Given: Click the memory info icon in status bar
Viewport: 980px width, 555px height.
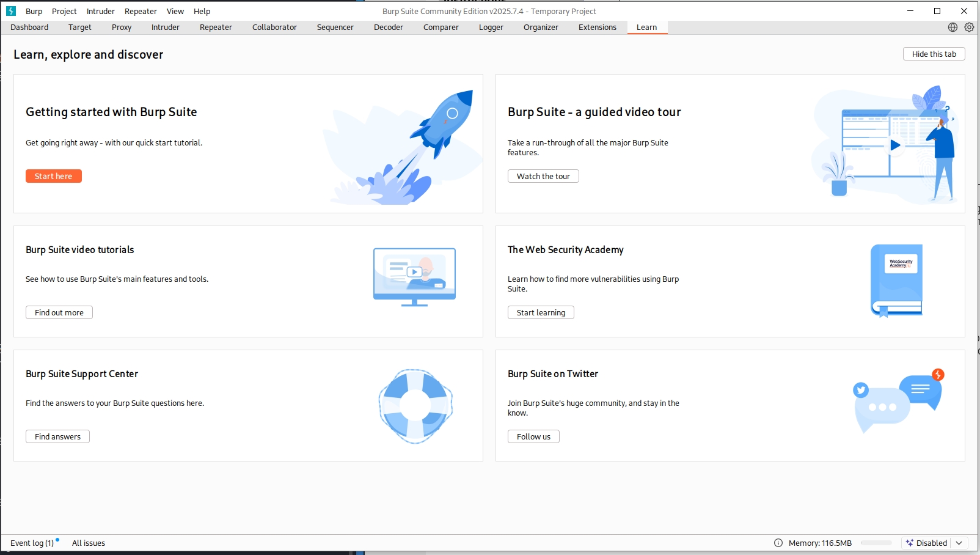Looking at the screenshot, I should [x=778, y=543].
